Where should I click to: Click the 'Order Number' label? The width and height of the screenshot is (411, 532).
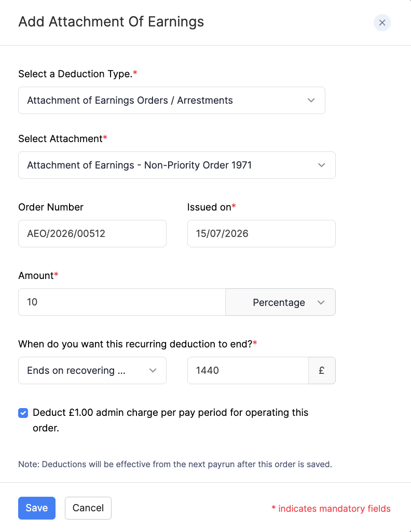click(51, 207)
